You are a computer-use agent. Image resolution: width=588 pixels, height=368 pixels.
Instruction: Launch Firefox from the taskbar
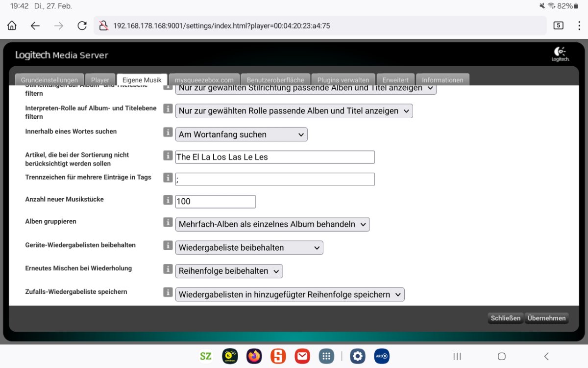click(254, 356)
